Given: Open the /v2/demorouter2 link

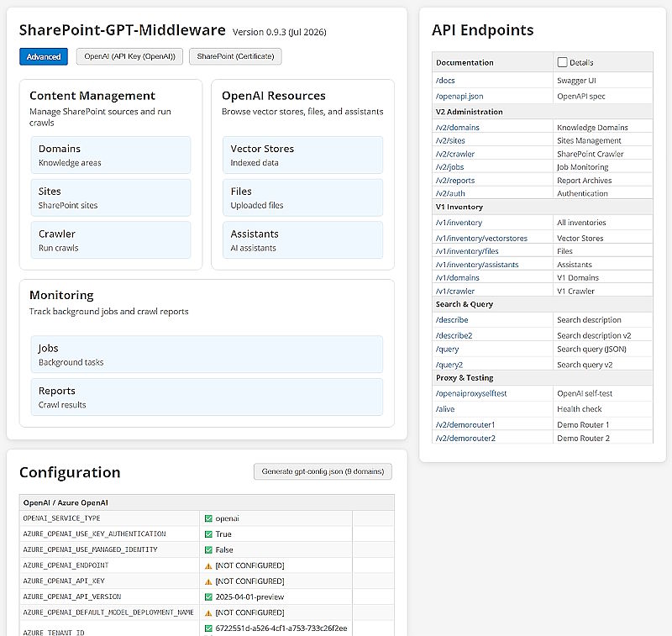Looking at the screenshot, I should coord(465,439).
